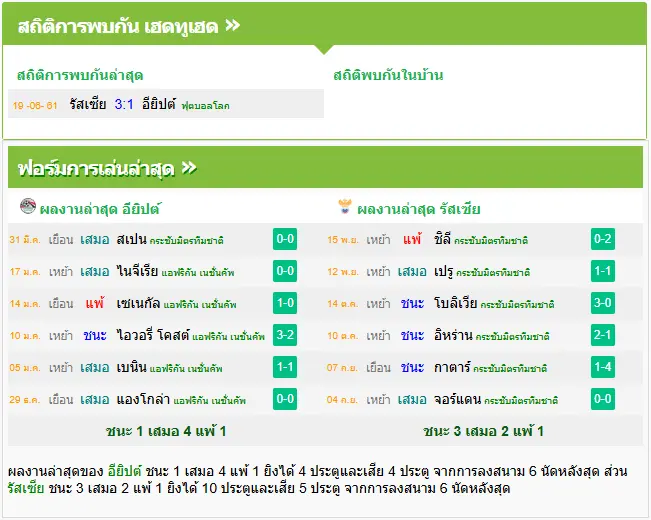651x520 pixels.
Task: Click 0-0 score for แองโกล่า match
Action: point(285,399)
